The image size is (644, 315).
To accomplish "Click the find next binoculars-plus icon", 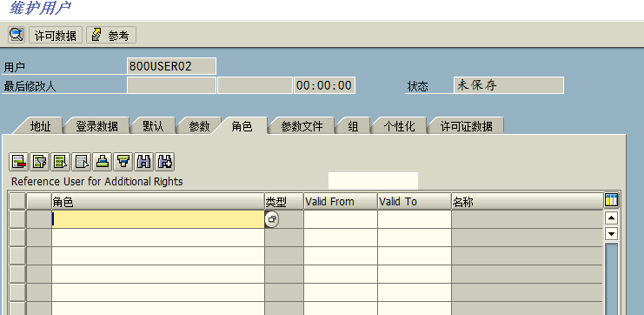I will coord(165,162).
